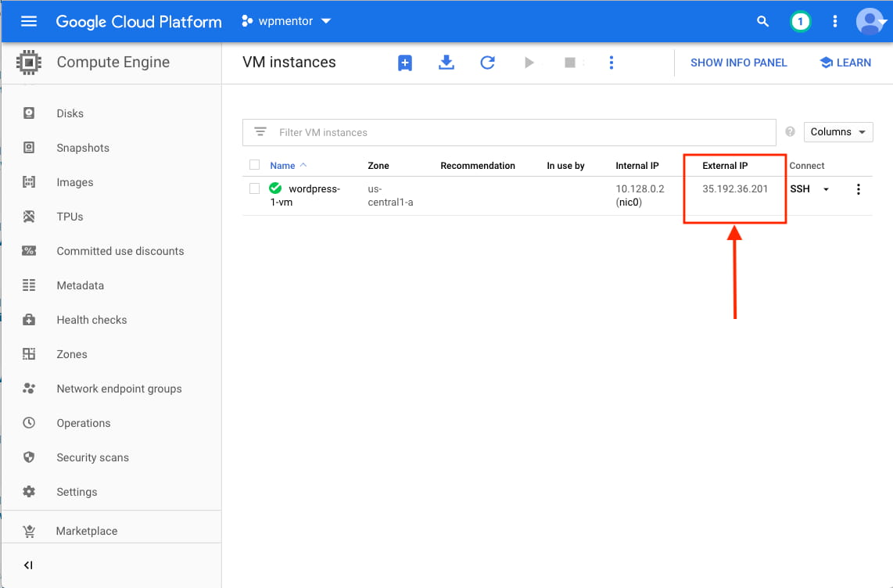Click the stop instance square icon
This screenshot has height=588, width=893.
click(570, 63)
